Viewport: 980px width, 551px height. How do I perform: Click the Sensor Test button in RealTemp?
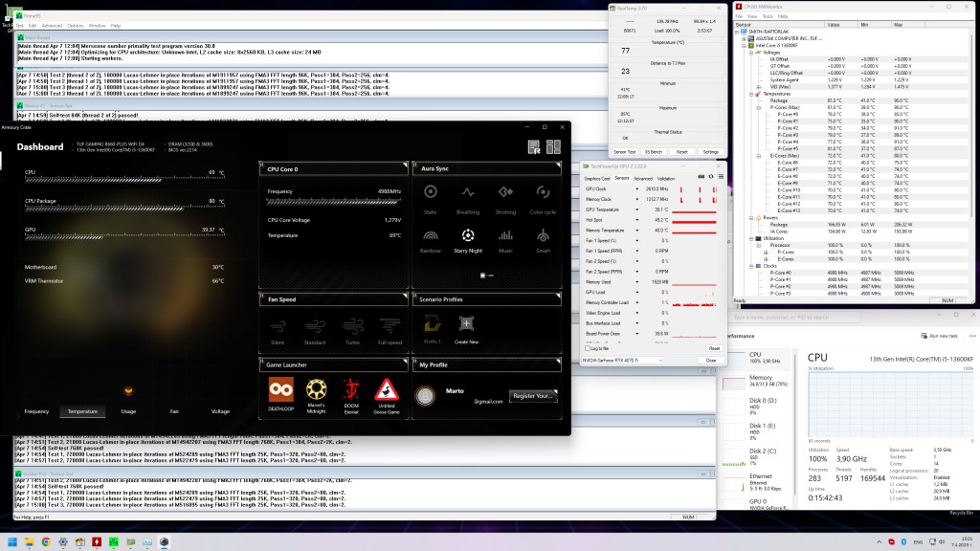(x=624, y=151)
